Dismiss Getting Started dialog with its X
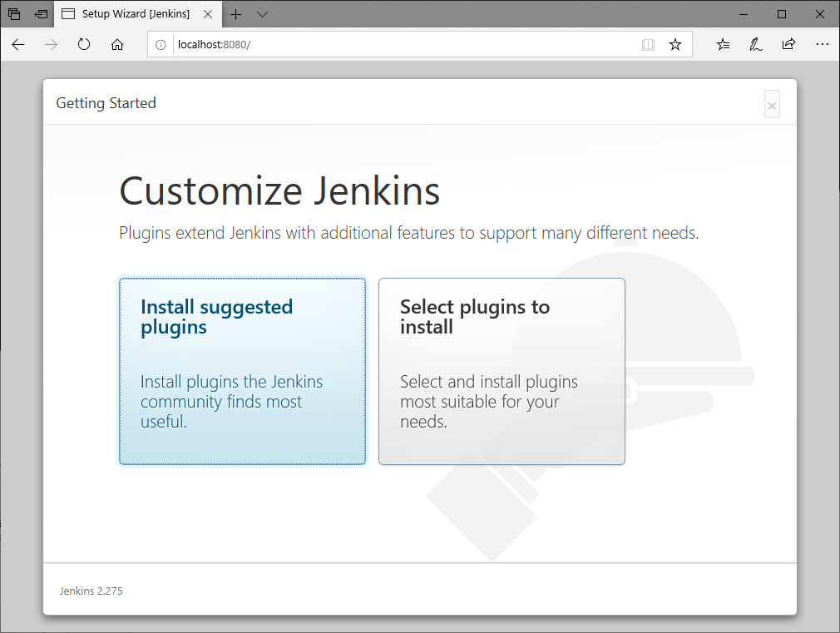This screenshot has height=633, width=840. (x=772, y=104)
